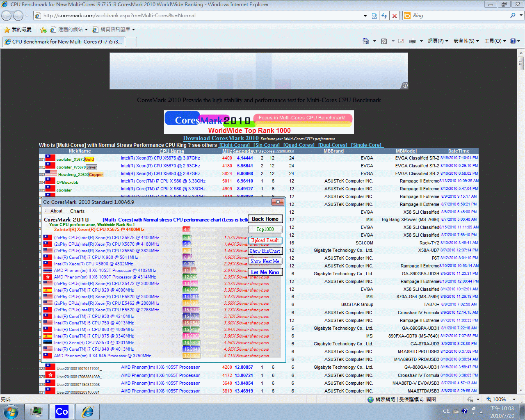Click Download CoresMark 2010 link
This screenshot has width=525, height=420.
pyautogui.click(x=221, y=138)
